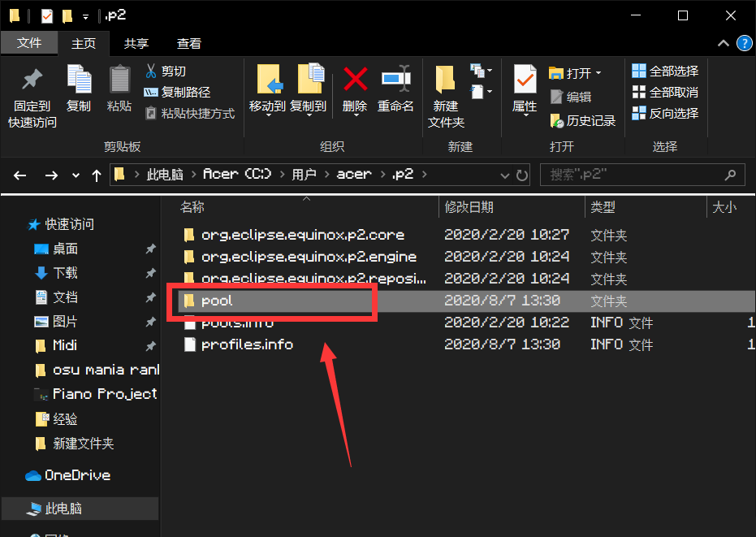
Task: Create a New folder (新建文件夹)
Action: 446,97
